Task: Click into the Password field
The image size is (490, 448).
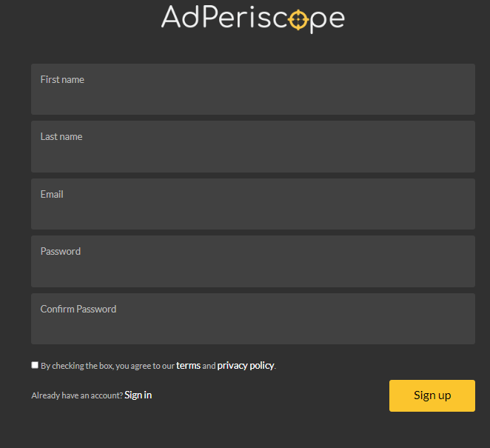Action: coord(253,261)
